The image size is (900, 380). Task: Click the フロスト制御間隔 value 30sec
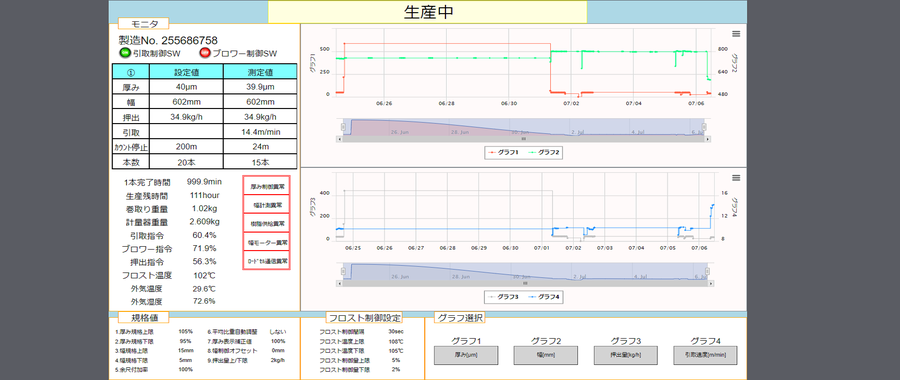coord(395,331)
